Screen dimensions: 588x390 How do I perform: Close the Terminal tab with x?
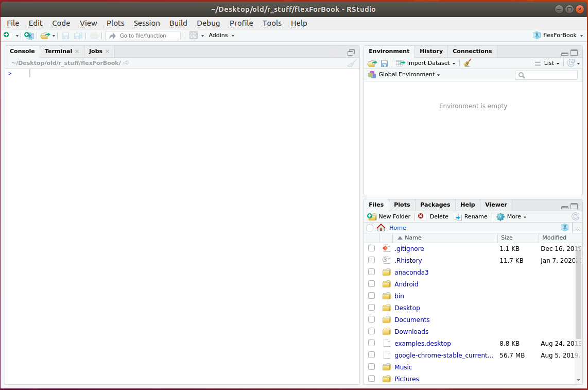click(77, 51)
